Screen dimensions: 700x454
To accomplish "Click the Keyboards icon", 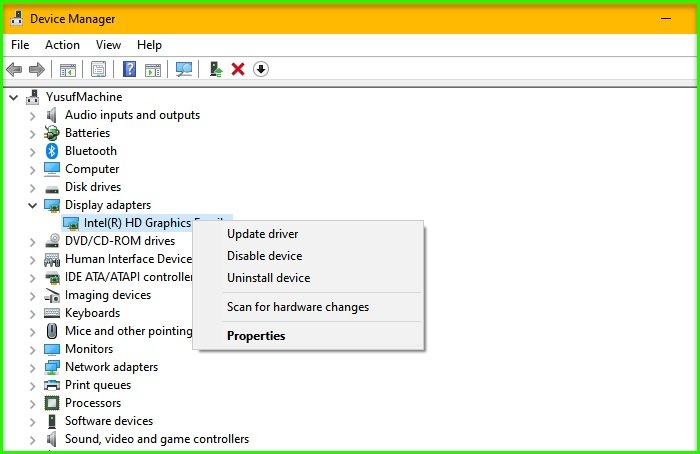I will click(x=52, y=313).
